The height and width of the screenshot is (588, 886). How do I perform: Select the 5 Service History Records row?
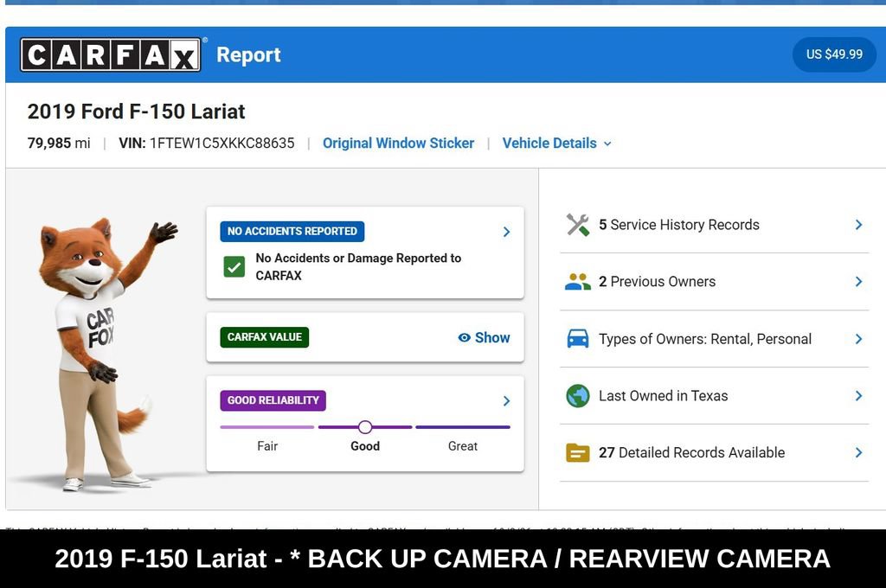(x=714, y=225)
